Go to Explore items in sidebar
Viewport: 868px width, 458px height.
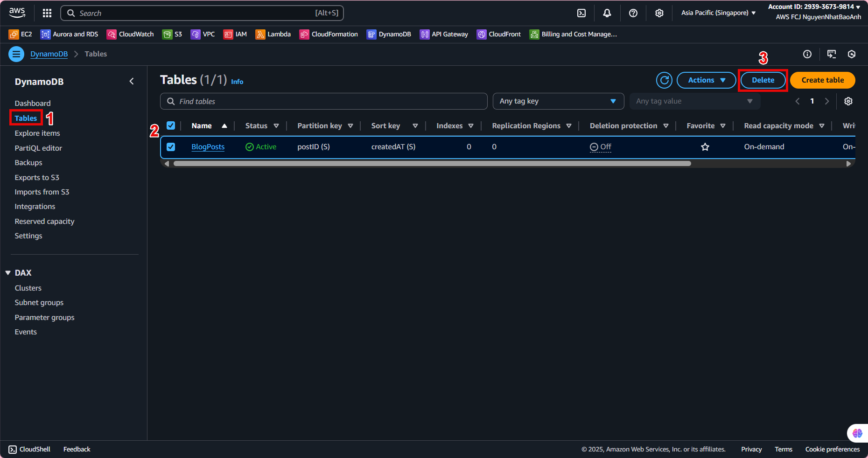[37, 133]
